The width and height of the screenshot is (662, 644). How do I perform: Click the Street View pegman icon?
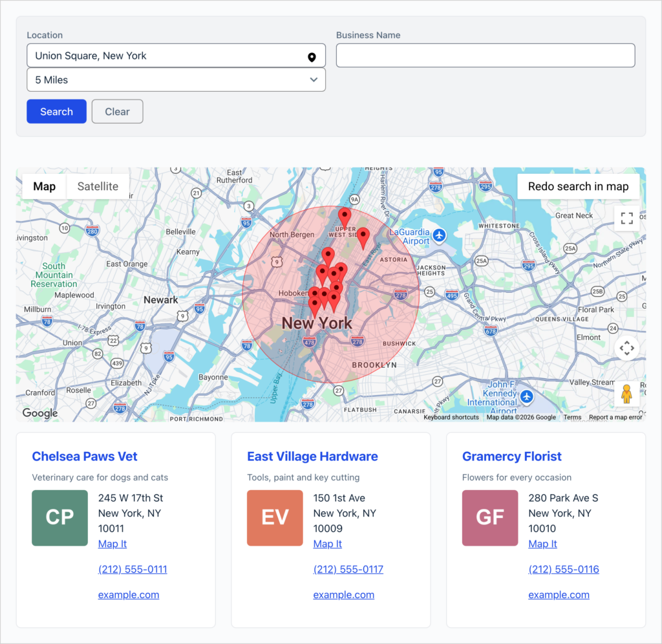[626, 394]
